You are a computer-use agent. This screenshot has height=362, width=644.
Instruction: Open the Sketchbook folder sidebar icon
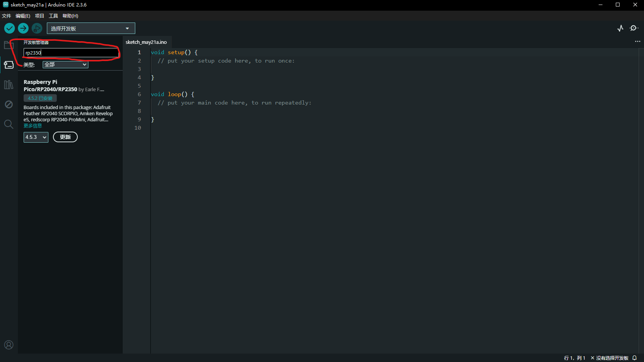tap(9, 45)
